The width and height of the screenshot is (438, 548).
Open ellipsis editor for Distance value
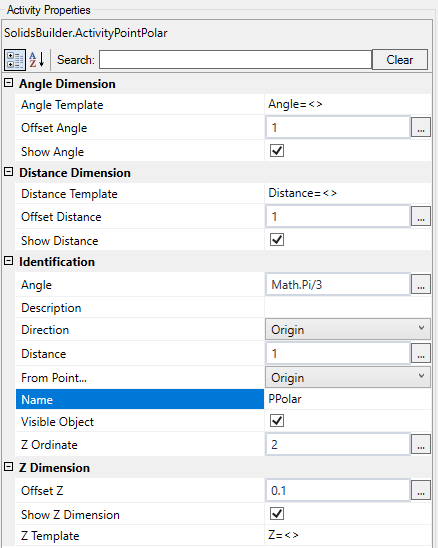(421, 354)
